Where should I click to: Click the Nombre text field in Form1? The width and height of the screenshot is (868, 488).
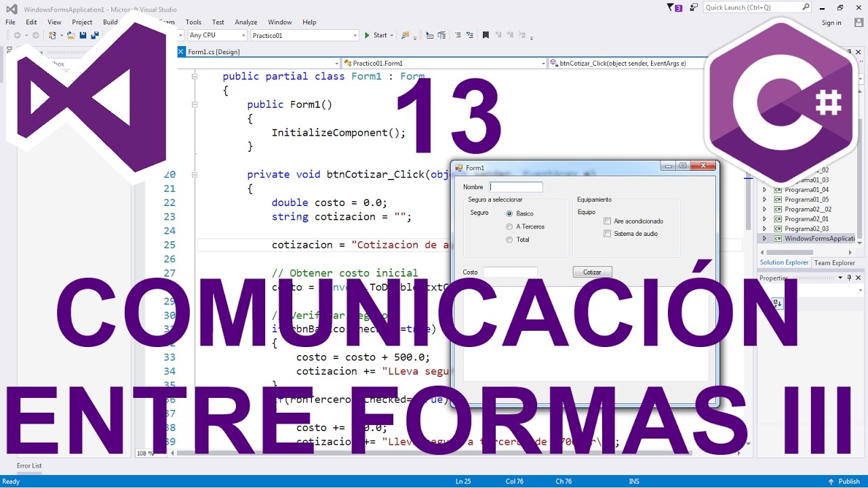(x=516, y=187)
